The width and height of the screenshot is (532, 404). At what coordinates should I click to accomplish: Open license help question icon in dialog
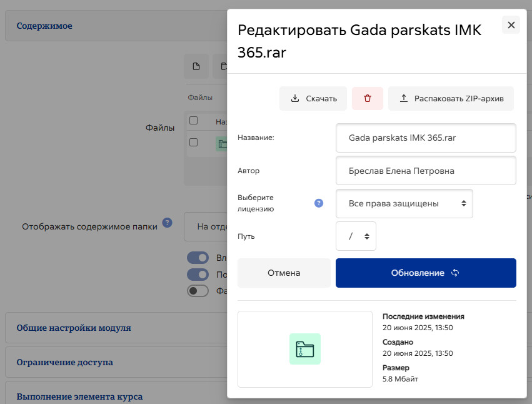coord(319,203)
